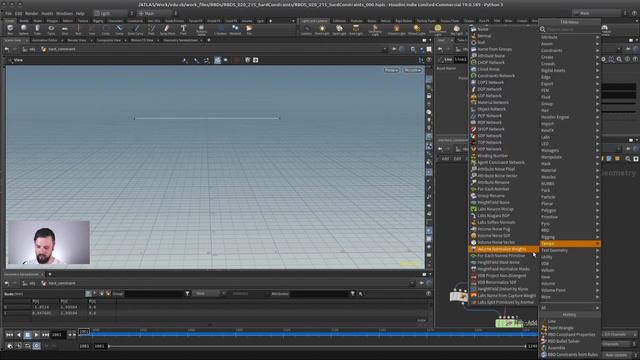Select the Sphere shelf tool

click(24, 29)
